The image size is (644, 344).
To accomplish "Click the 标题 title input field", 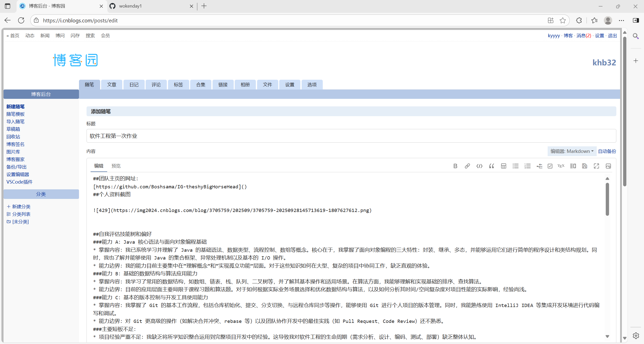I will [351, 136].
